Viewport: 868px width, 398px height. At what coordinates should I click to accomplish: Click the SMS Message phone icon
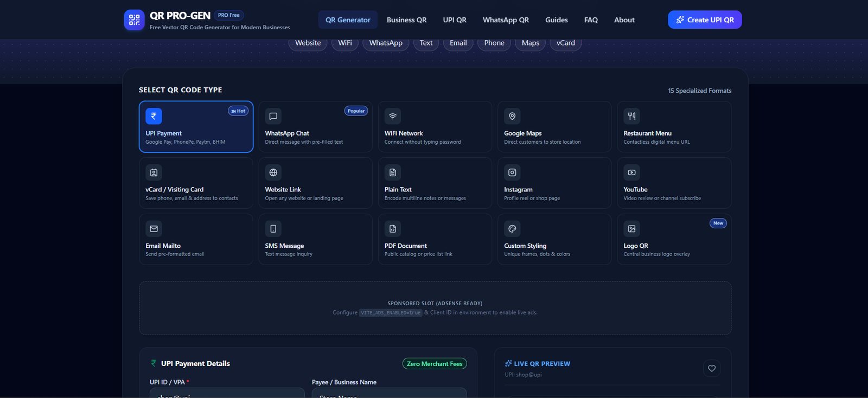(x=273, y=229)
